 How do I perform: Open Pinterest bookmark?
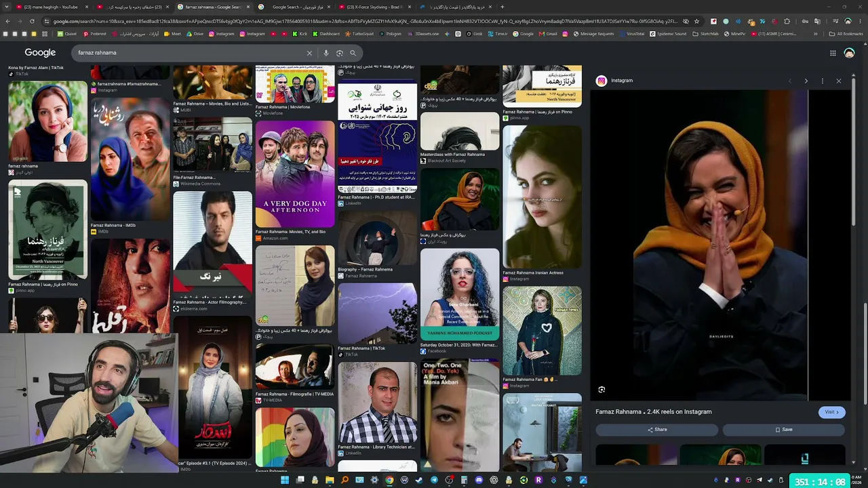pos(94,34)
